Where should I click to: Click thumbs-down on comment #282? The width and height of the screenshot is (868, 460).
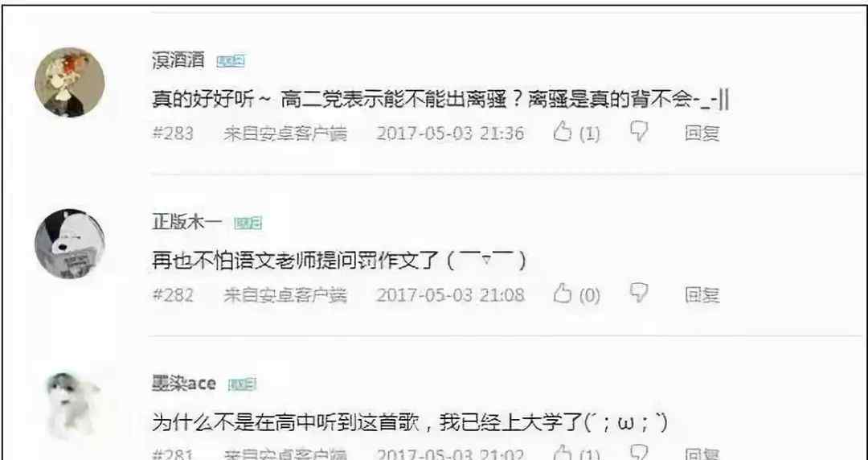[639, 294]
